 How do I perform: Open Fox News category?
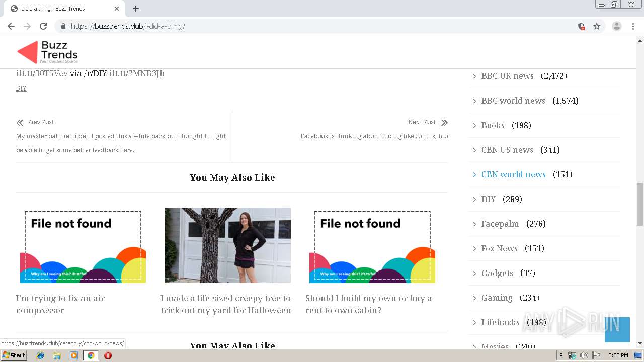pyautogui.click(x=500, y=248)
